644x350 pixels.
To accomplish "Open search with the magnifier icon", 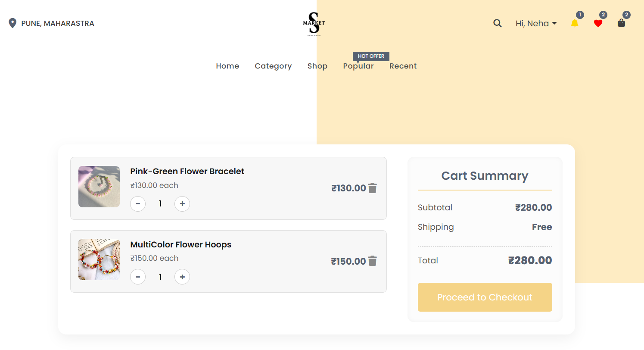I will tap(498, 23).
